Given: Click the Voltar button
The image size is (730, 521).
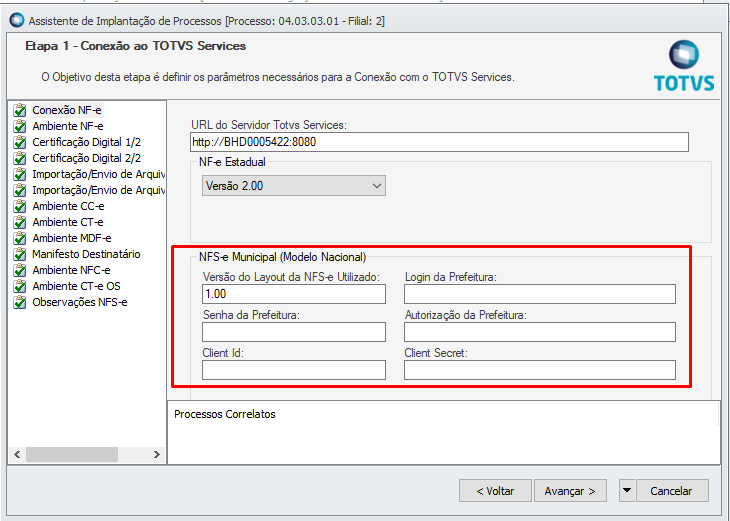Looking at the screenshot, I should tap(495, 491).
